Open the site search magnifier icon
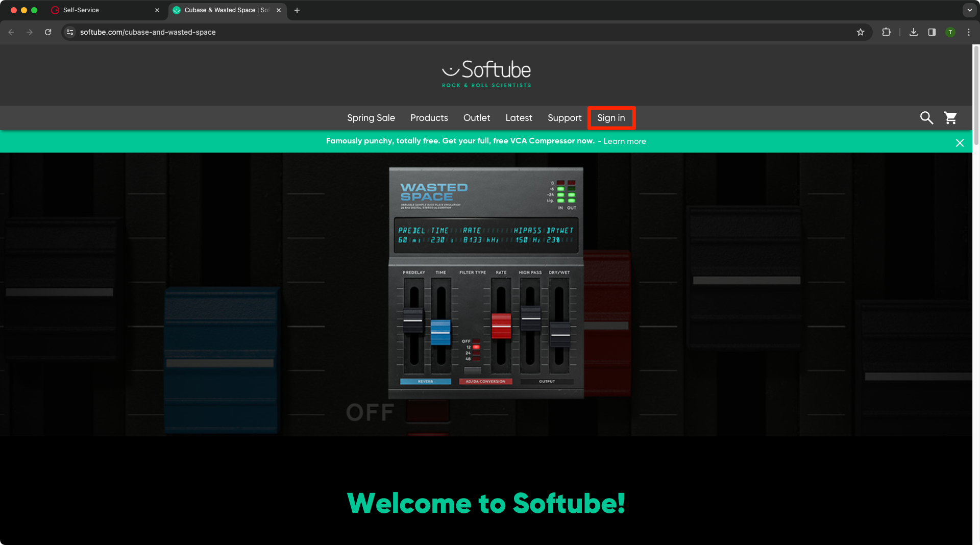980x545 pixels. (x=926, y=118)
